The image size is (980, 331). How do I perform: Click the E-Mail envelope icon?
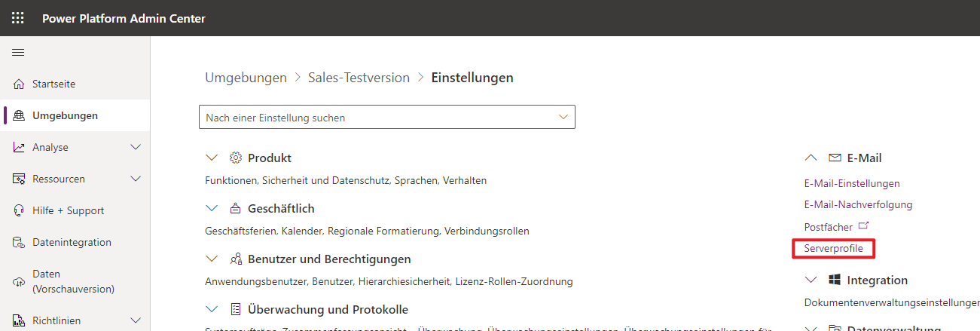coord(835,158)
